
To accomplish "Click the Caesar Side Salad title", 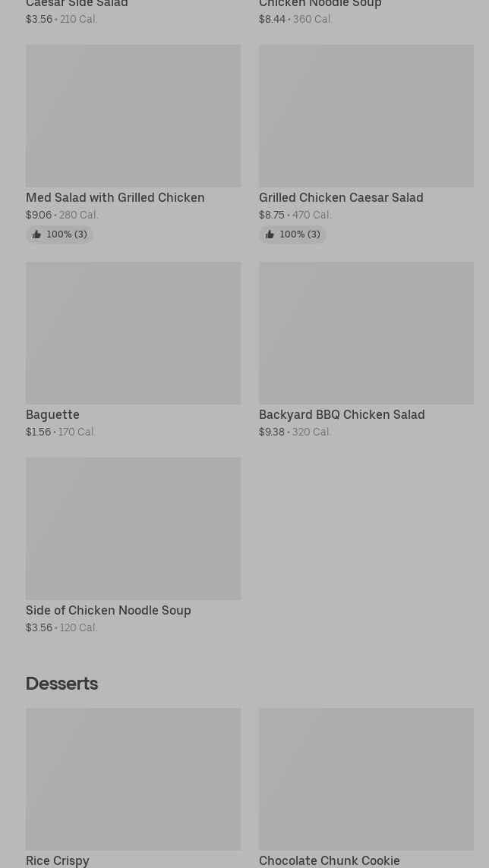I will [77, 5].
